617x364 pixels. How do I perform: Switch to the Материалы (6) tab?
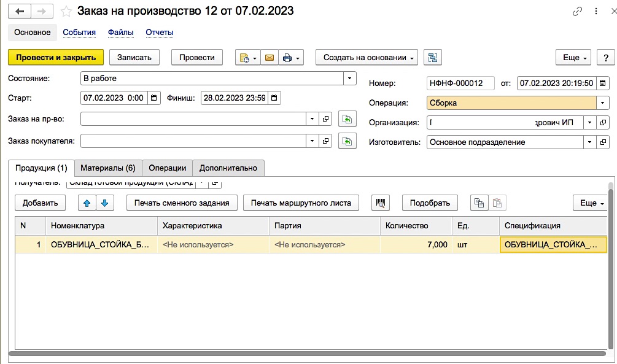[x=108, y=168]
